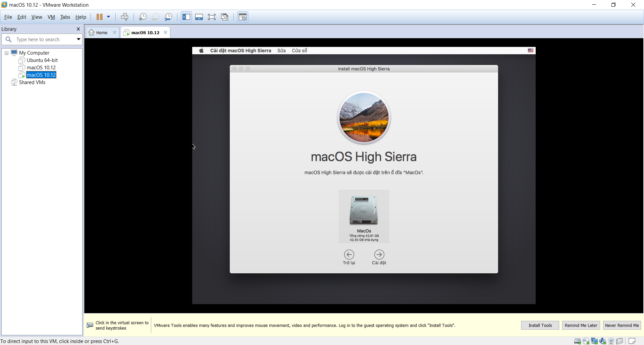The width and height of the screenshot is (644, 345).
Task: Enter full screen mode icon
Action: click(x=212, y=17)
